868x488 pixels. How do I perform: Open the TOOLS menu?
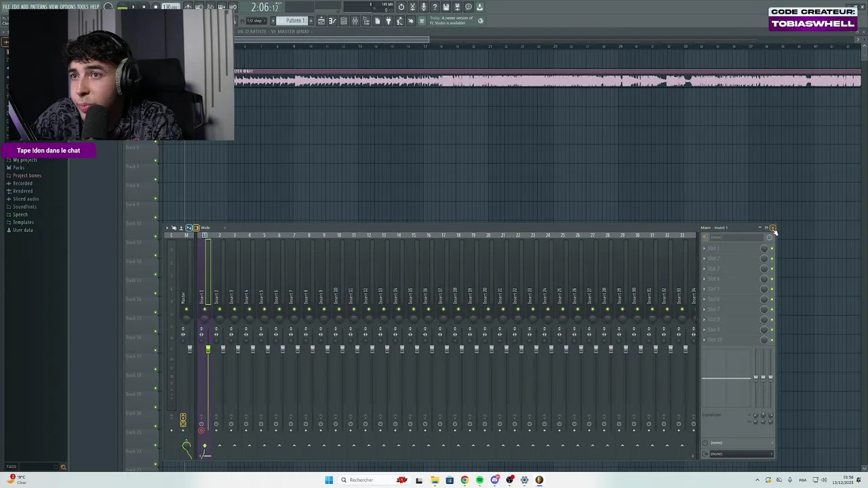83,7
